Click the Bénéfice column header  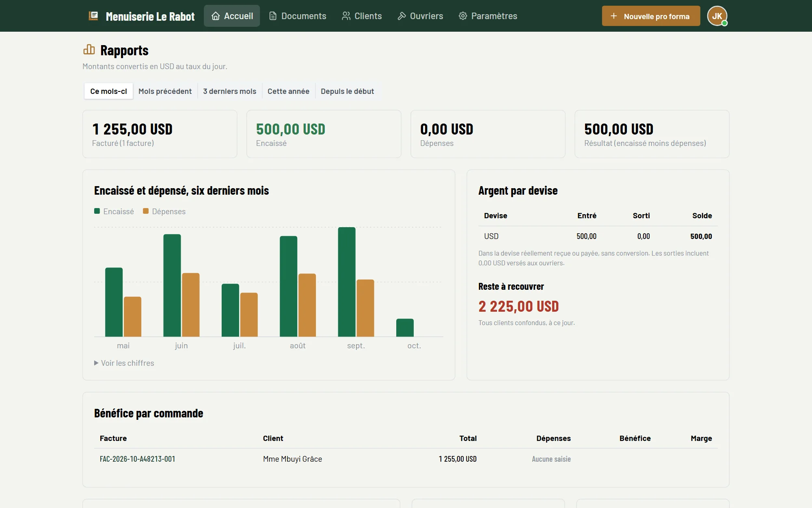tap(635, 438)
